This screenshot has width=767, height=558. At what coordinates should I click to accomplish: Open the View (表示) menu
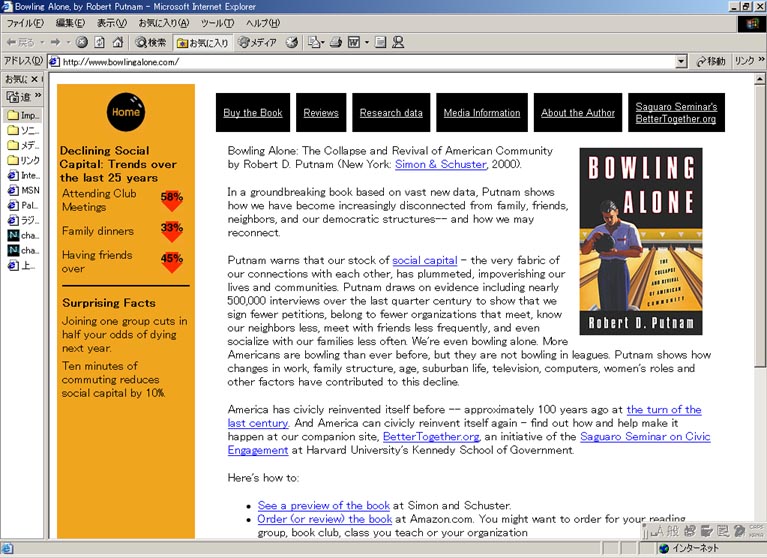click(112, 23)
